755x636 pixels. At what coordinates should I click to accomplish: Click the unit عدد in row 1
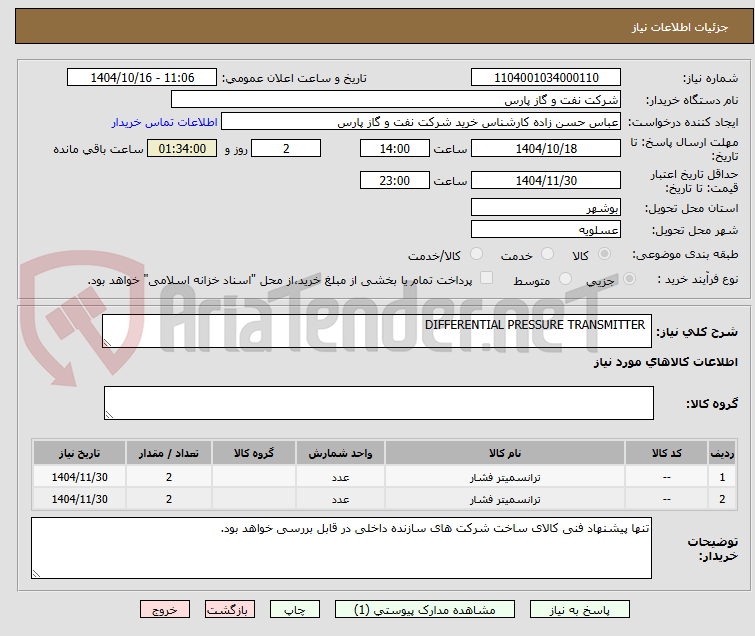[x=340, y=477]
